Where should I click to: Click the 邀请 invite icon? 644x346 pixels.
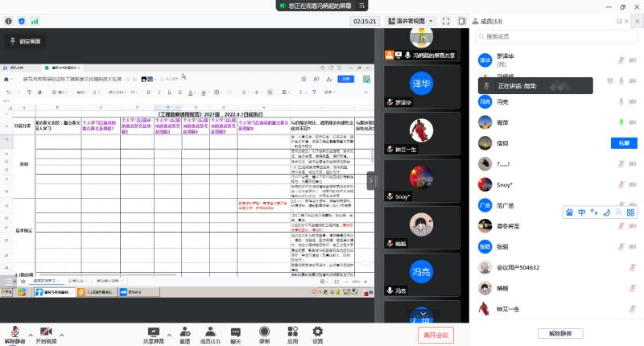point(184,333)
